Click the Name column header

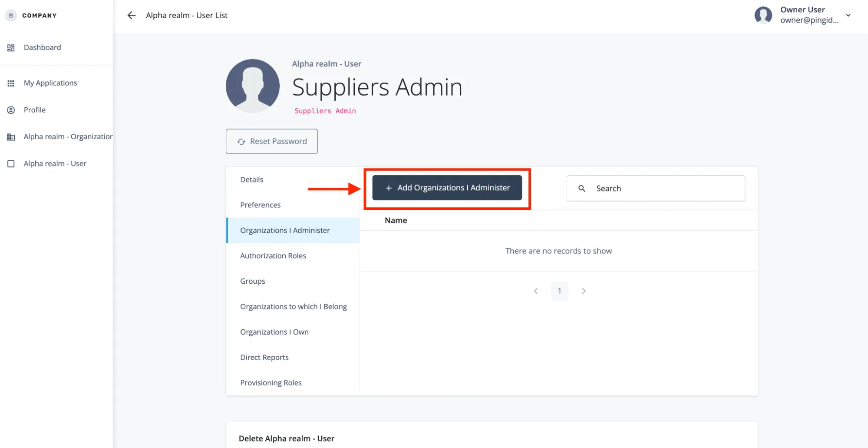(x=396, y=220)
